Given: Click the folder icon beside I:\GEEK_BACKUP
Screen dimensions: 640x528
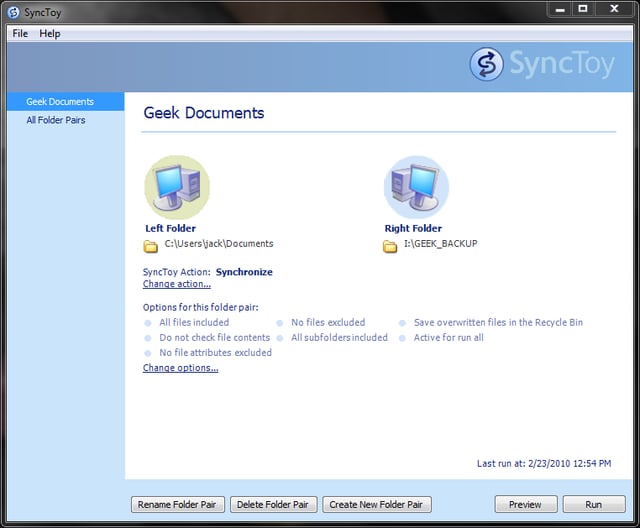Looking at the screenshot, I should (x=390, y=246).
